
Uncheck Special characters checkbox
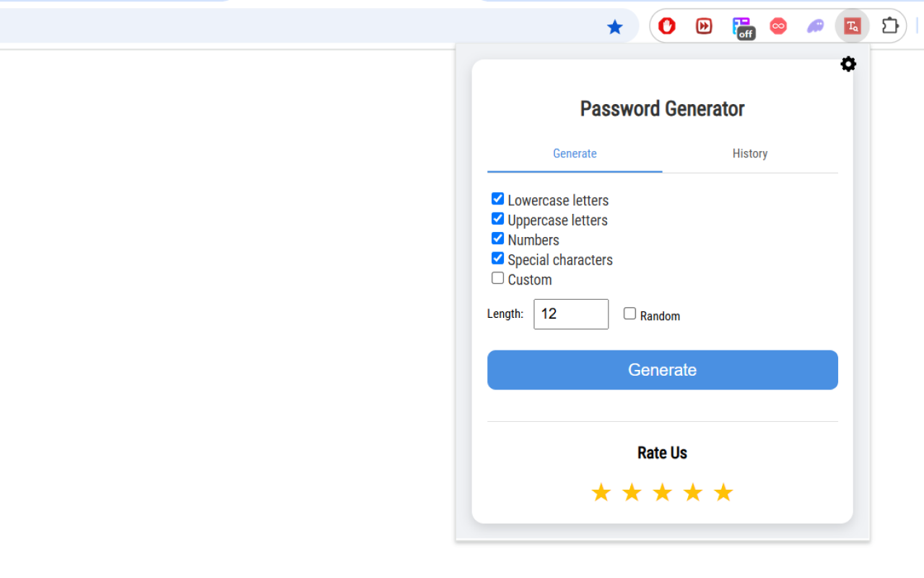497,258
